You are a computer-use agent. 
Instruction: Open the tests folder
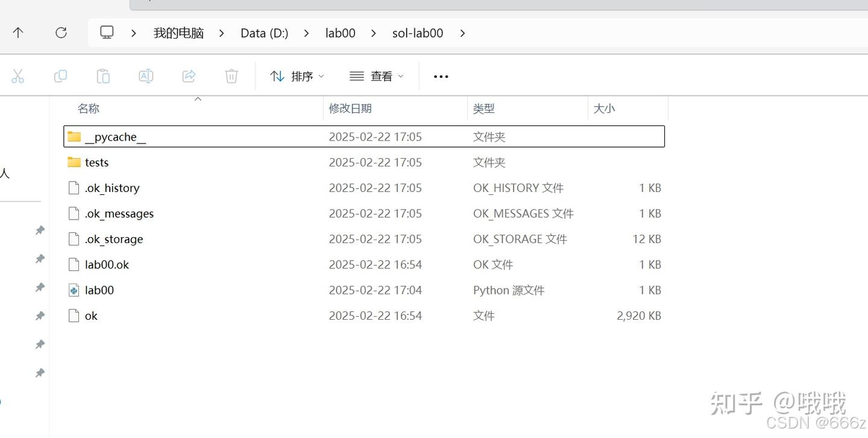(x=97, y=162)
